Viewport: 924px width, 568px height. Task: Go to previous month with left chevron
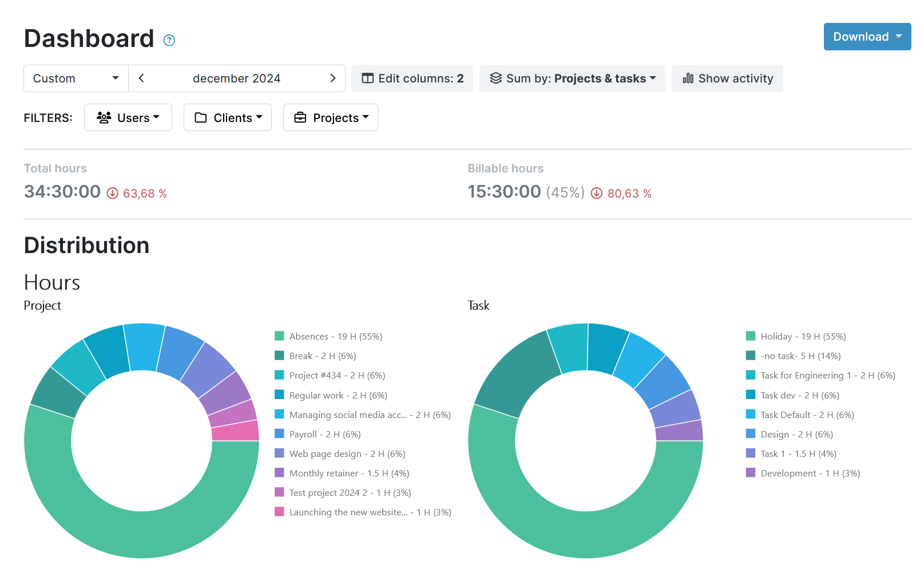point(141,78)
